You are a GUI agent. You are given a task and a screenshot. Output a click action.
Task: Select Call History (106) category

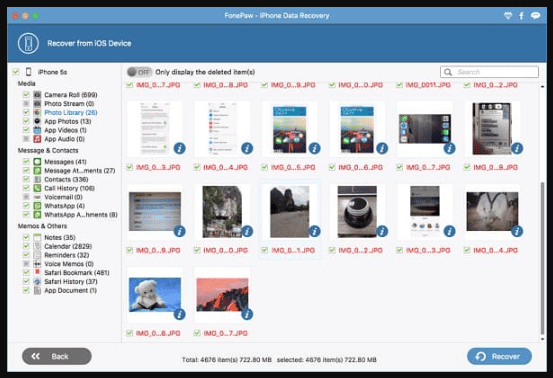pos(69,188)
